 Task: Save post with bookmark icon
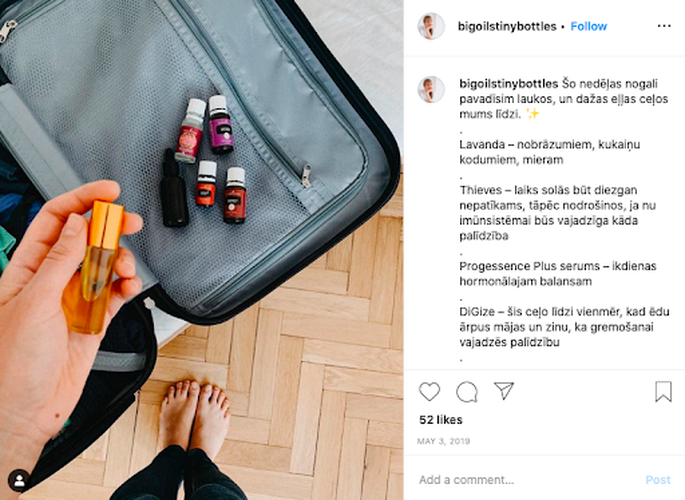[x=663, y=391]
